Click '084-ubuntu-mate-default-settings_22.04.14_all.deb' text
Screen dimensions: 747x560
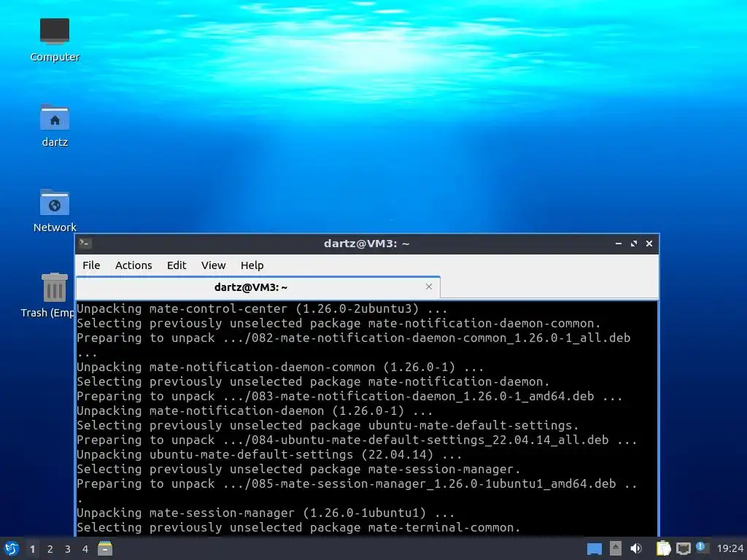pyautogui.click(x=430, y=440)
